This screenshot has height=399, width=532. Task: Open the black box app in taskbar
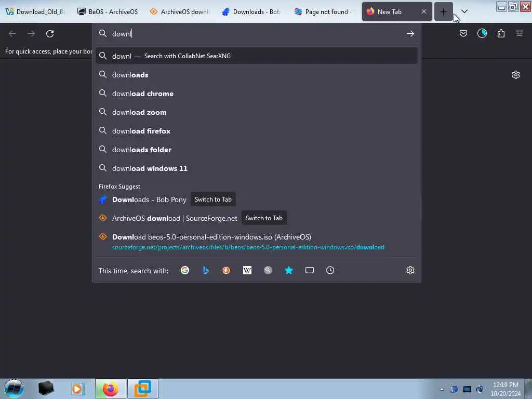46,389
